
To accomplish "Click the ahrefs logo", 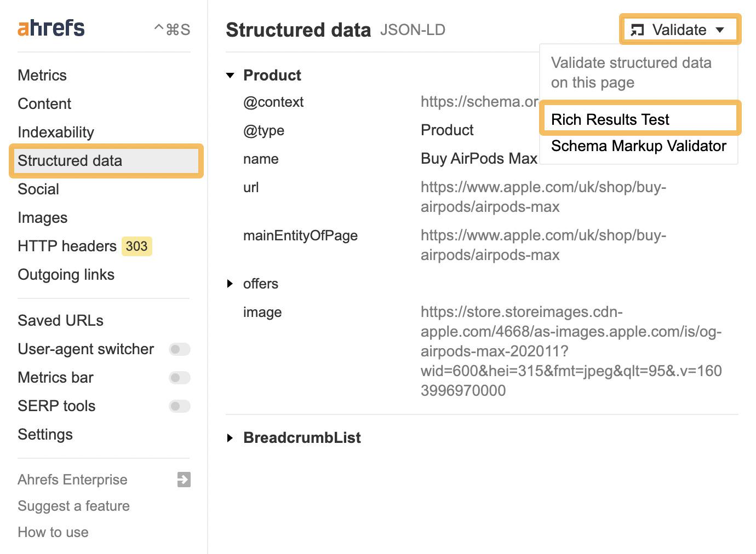I will 50,27.
